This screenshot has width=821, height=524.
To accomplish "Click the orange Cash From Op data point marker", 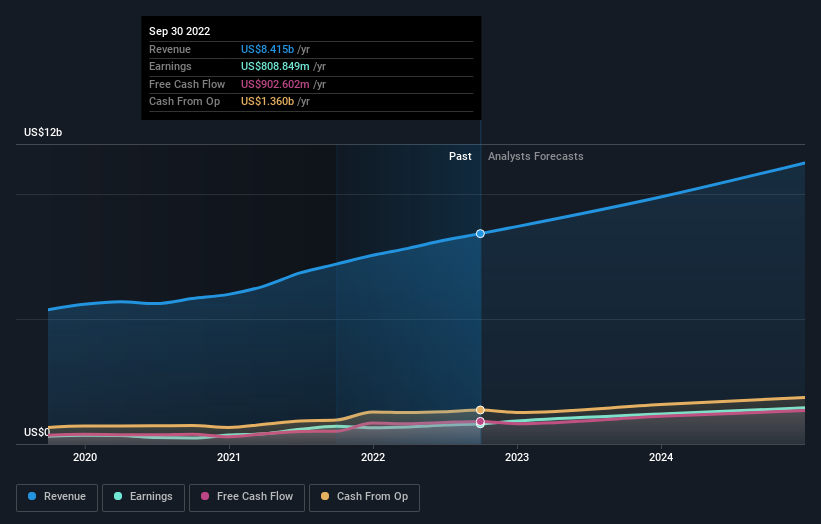I will pos(480,410).
